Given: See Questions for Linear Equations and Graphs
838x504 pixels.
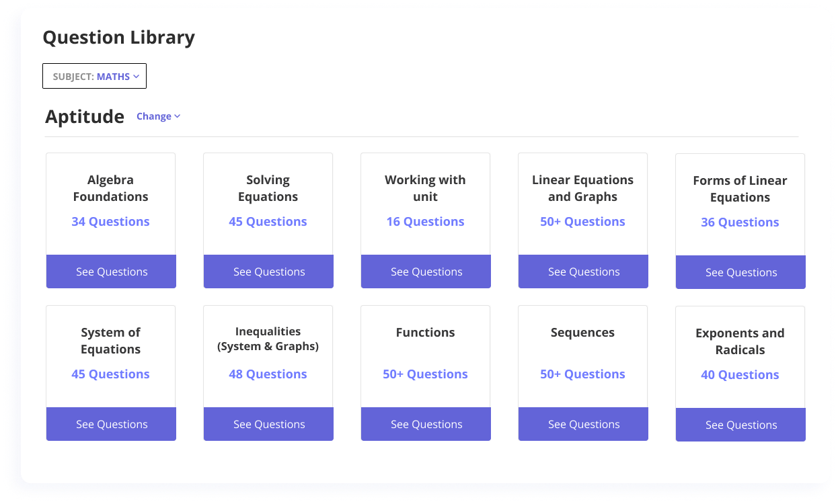Looking at the screenshot, I should coord(583,271).
